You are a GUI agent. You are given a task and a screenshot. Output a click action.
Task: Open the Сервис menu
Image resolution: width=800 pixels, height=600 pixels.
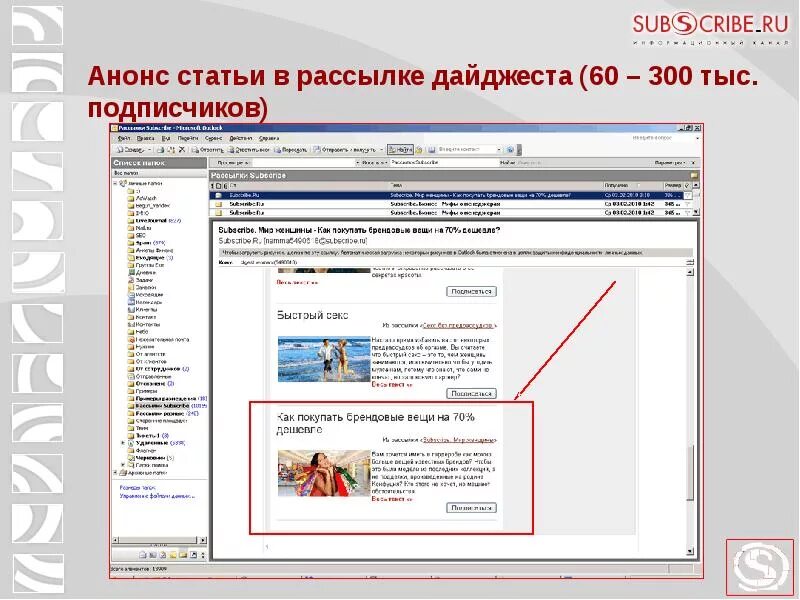coord(213,138)
